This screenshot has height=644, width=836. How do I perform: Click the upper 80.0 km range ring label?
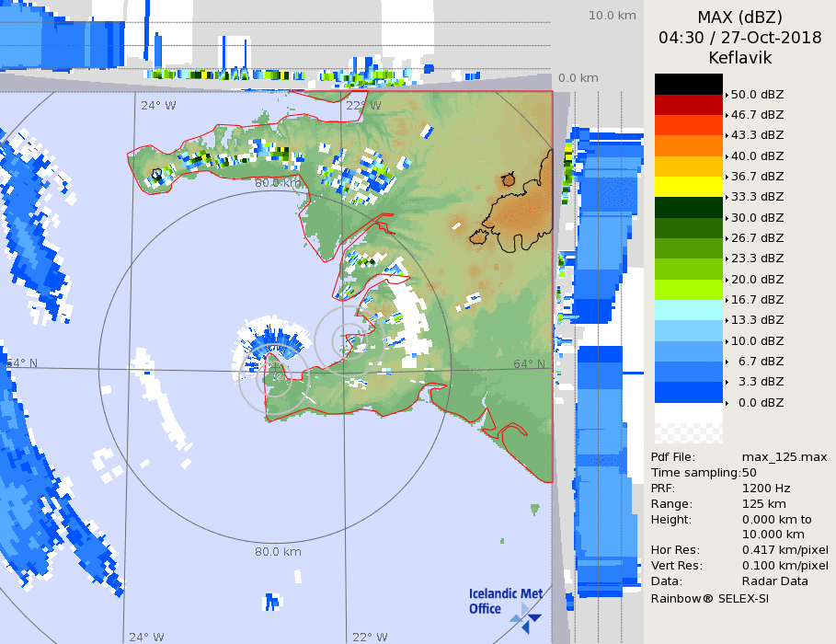pos(278,183)
